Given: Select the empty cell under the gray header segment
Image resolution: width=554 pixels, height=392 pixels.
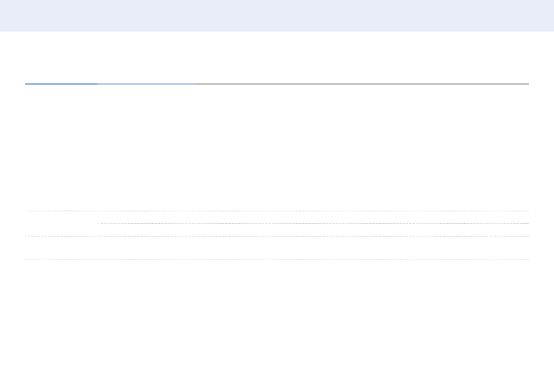Looking at the screenshot, I should tap(362, 148).
